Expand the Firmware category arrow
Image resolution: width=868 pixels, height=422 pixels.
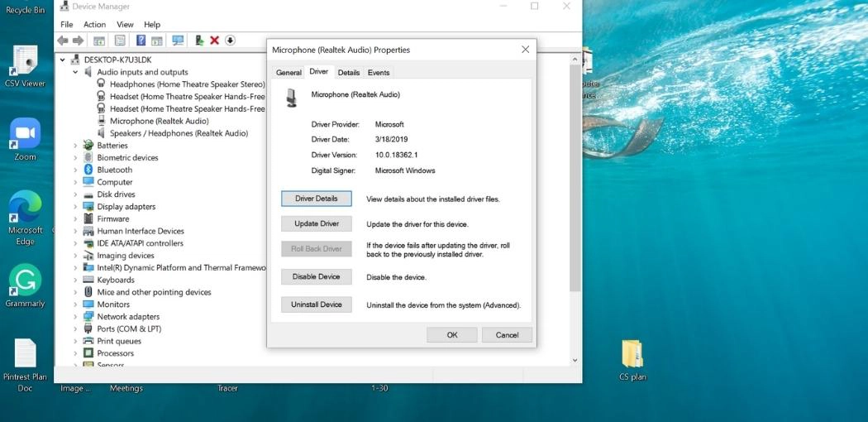click(x=75, y=218)
